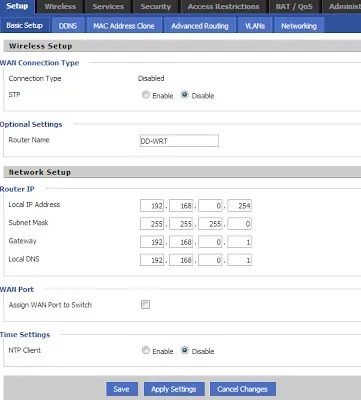Select STP Disable radio button
The height and width of the screenshot is (400, 361).
(185, 95)
